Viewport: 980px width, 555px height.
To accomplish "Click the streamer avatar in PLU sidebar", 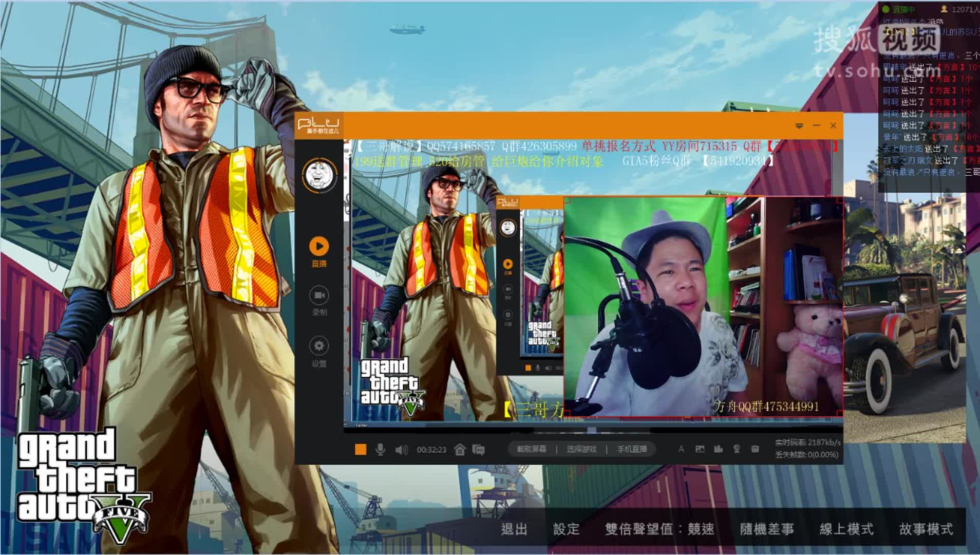I will click(x=320, y=175).
